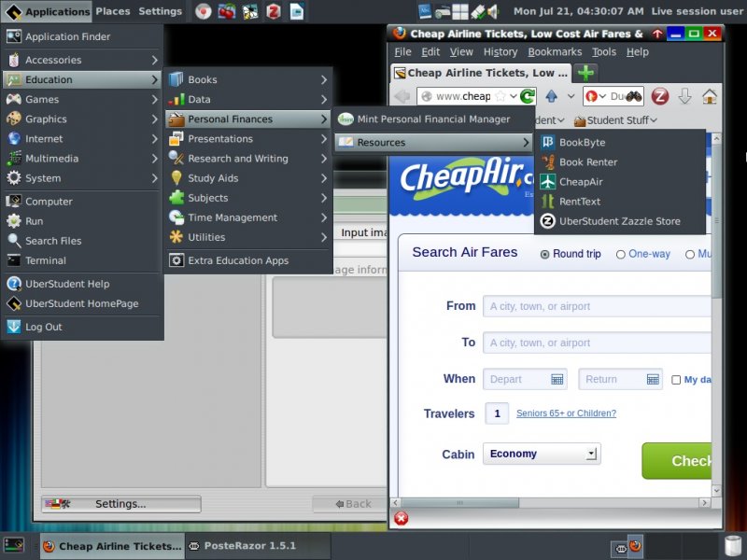Open the Bookmarks menu in browser
This screenshot has height=560, width=747.
click(555, 52)
